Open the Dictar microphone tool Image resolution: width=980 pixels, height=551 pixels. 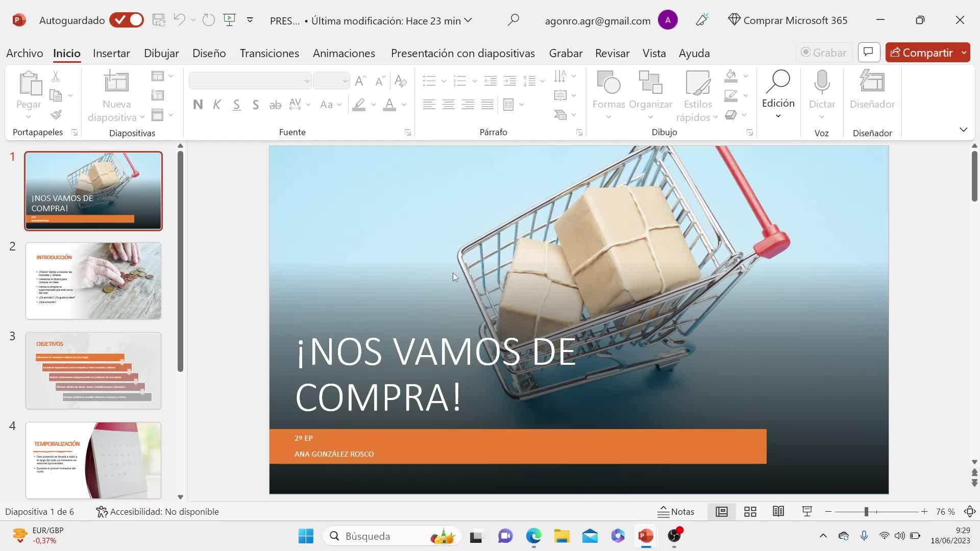pos(822,83)
